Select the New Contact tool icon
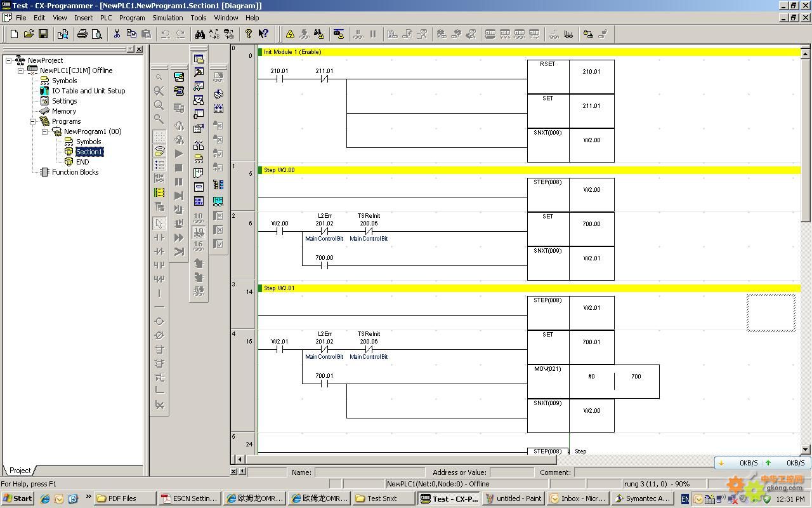This screenshot has width=812, height=508. pos(159,237)
